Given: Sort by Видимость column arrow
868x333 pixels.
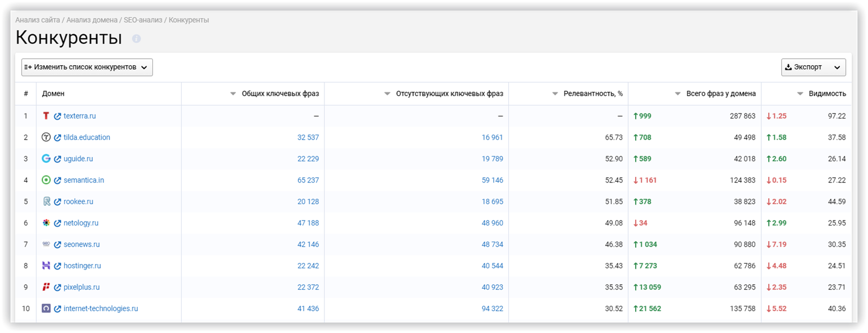Looking at the screenshot, I should click(800, 94).
